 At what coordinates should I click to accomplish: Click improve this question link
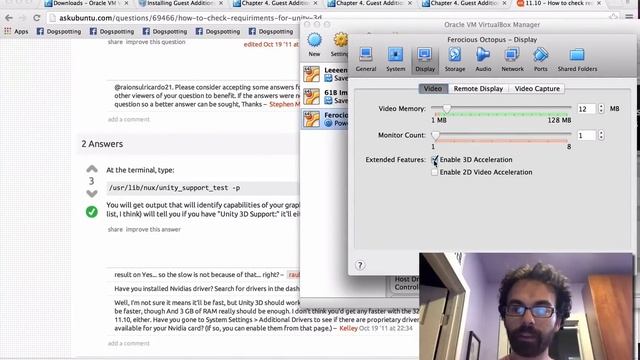click(156, 42)
